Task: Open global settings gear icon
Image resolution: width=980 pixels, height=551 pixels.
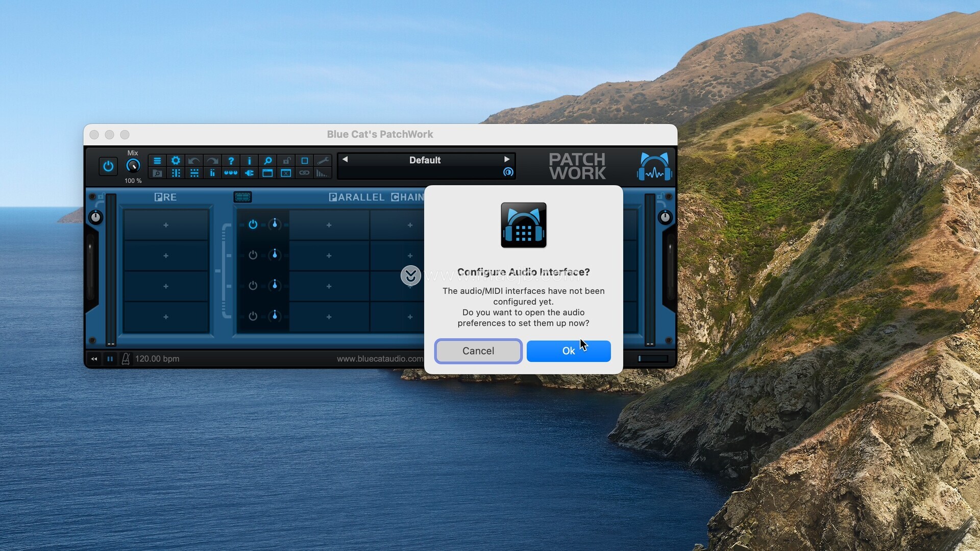Action: coord(176,161)
